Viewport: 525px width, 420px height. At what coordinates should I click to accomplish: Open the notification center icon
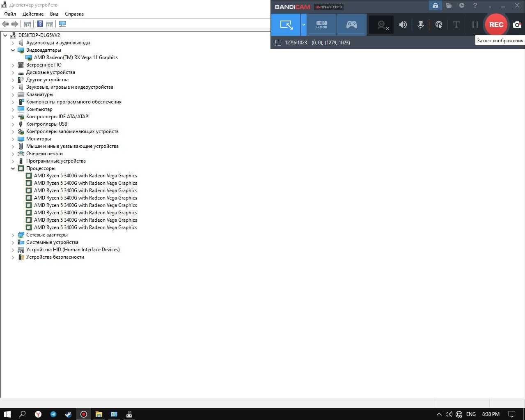click(512, 414)
